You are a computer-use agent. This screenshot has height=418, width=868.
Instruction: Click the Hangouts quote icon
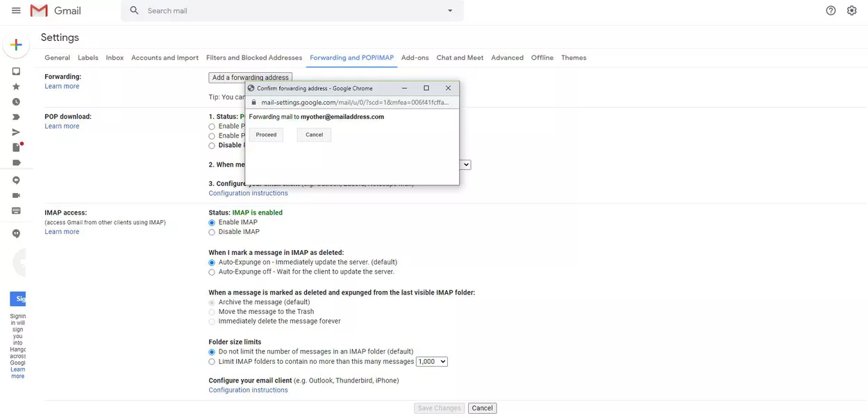(16, 234)
